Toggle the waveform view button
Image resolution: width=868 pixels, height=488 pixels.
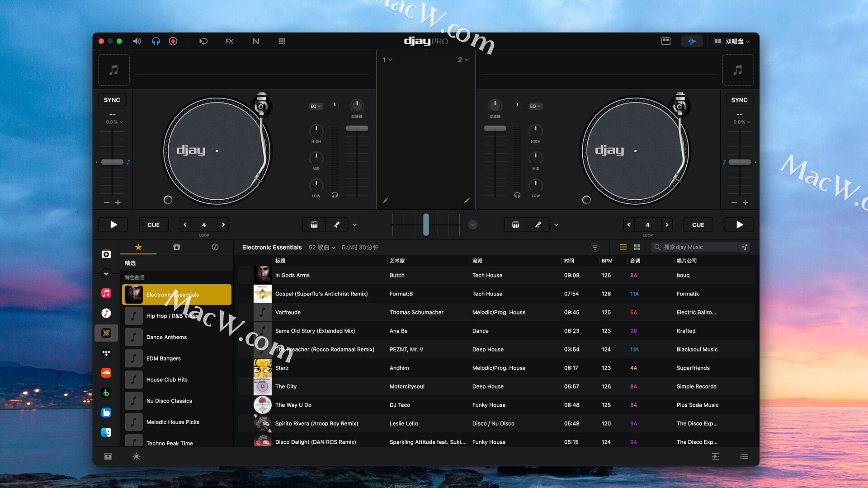[x=692, y=41]
